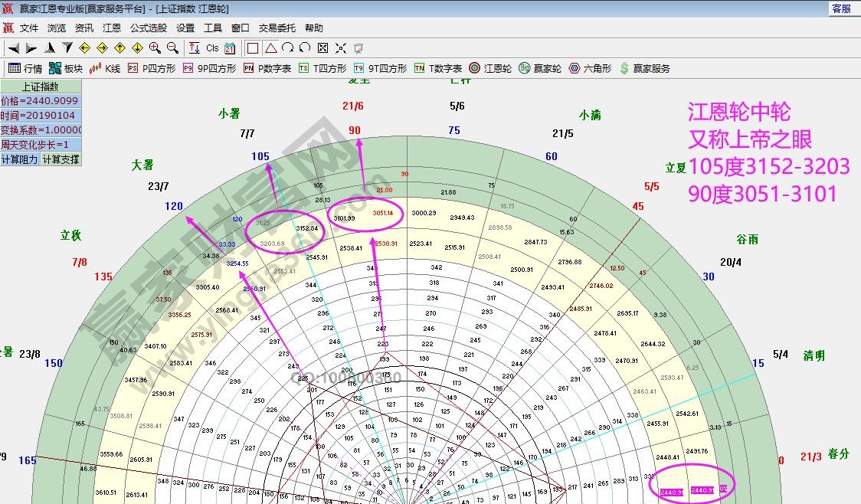Click the 客服 link at top right
The width and height of the screenshot is (861, 504).
point(841,8)
